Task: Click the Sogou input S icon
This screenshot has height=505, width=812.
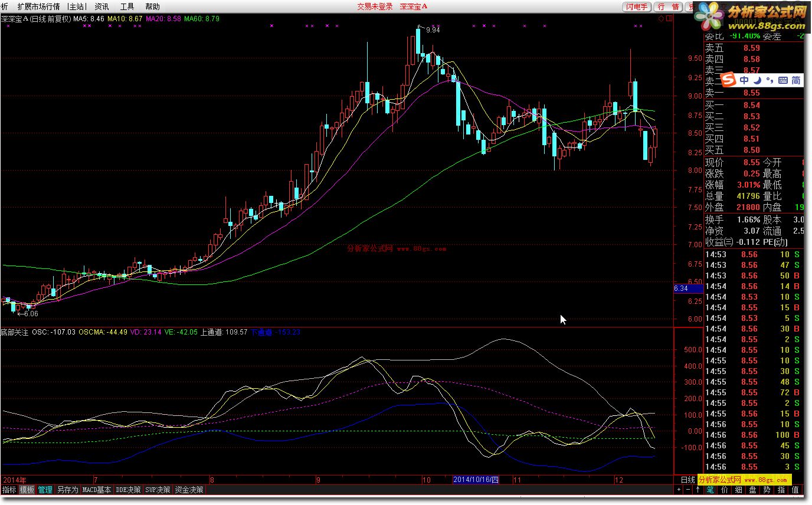Action: pos(729,80)
